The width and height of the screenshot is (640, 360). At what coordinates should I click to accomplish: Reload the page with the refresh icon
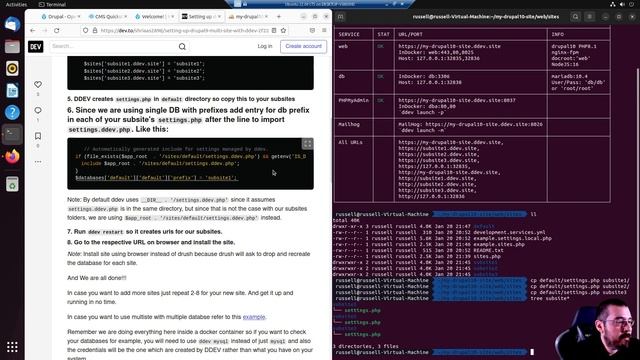click(x=57, y=31)
